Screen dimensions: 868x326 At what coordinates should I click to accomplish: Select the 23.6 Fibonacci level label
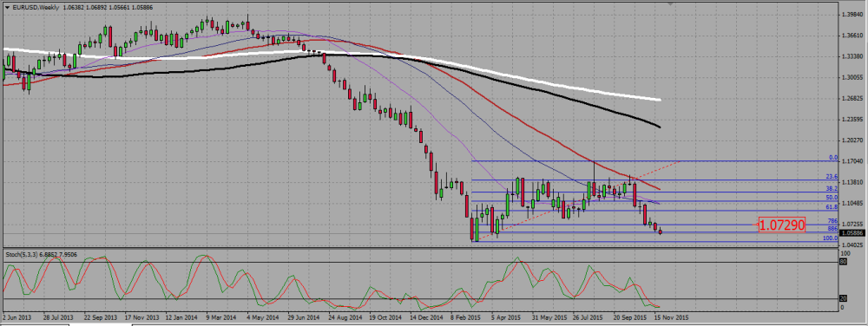832,177
